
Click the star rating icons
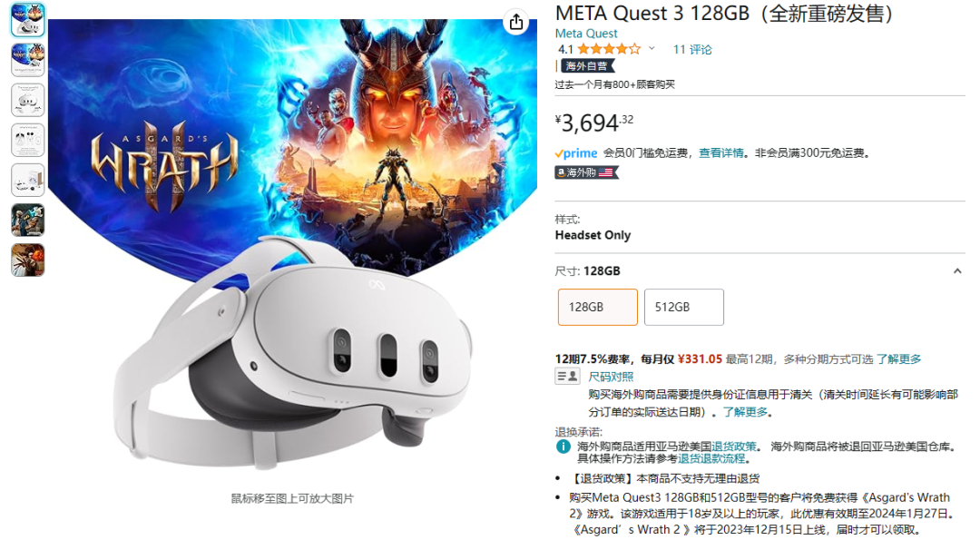tap(609, 49)
